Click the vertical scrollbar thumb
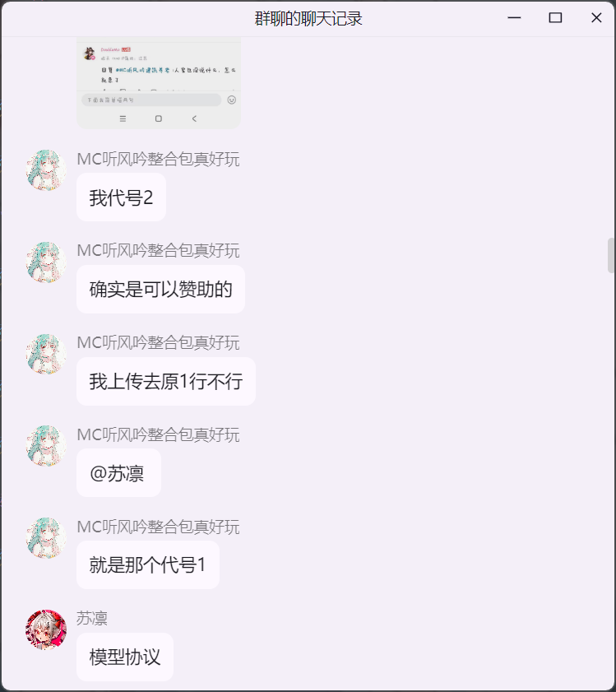 (x=611, y=256)
